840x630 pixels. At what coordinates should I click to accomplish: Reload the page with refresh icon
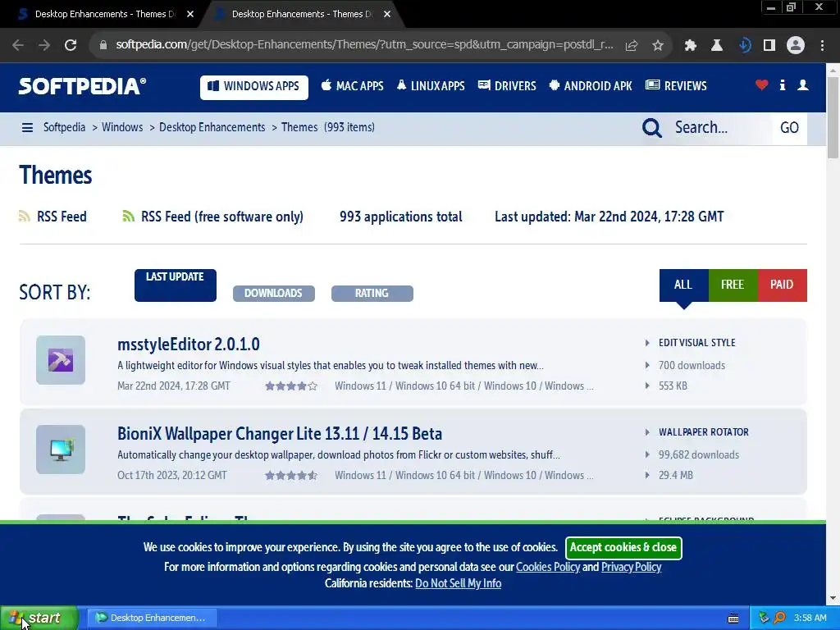click(71, 45)
